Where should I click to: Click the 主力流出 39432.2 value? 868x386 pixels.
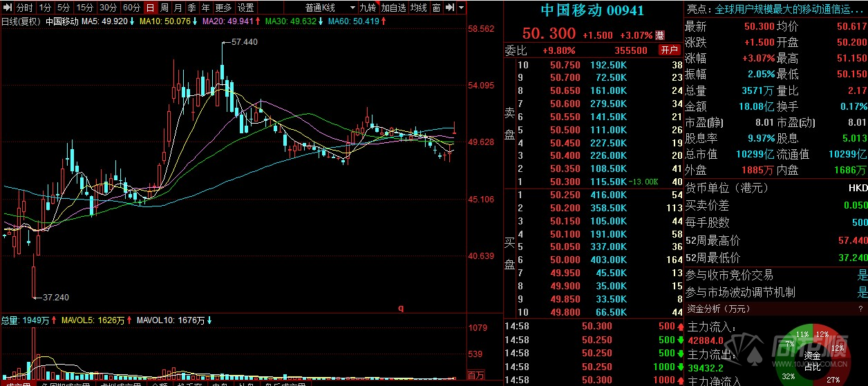point(704,367)
